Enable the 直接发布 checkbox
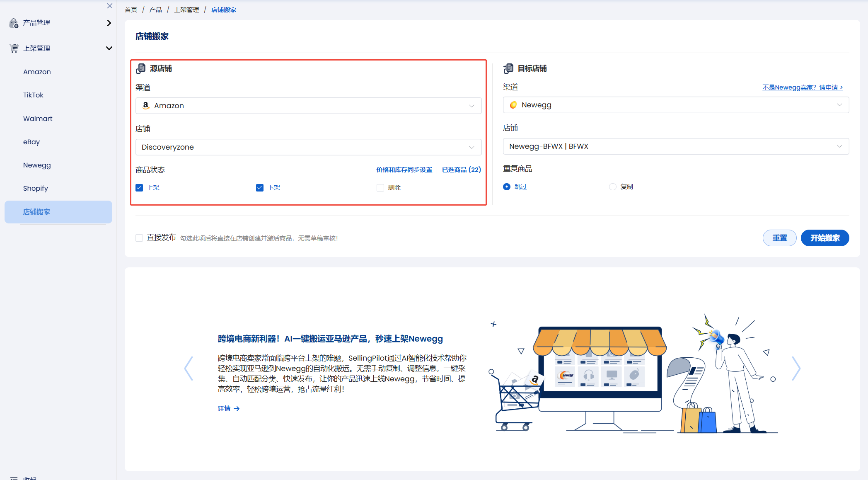Screen dimensions: 868x480 coord(139,238)
